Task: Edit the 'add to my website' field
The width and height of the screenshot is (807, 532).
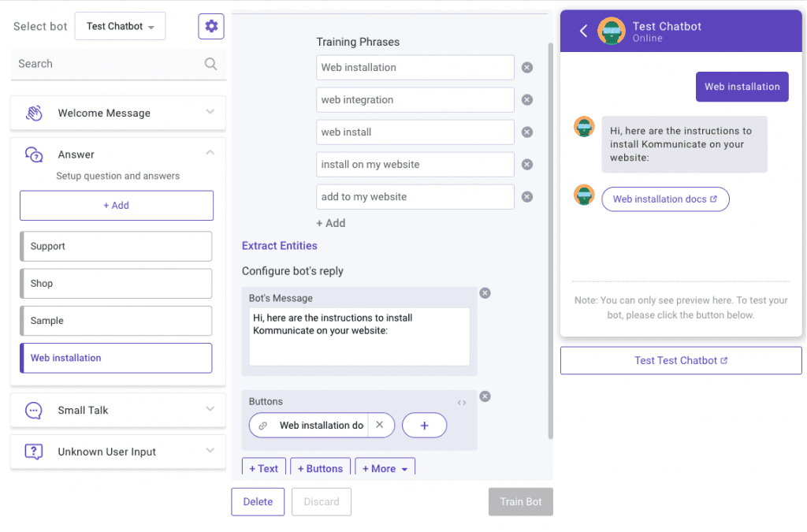Action: (415, 197)
